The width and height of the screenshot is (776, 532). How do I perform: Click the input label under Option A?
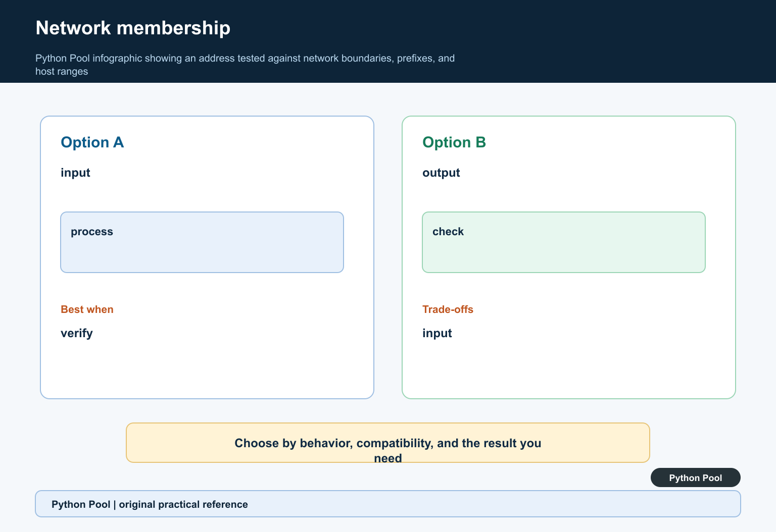point(75,173)
